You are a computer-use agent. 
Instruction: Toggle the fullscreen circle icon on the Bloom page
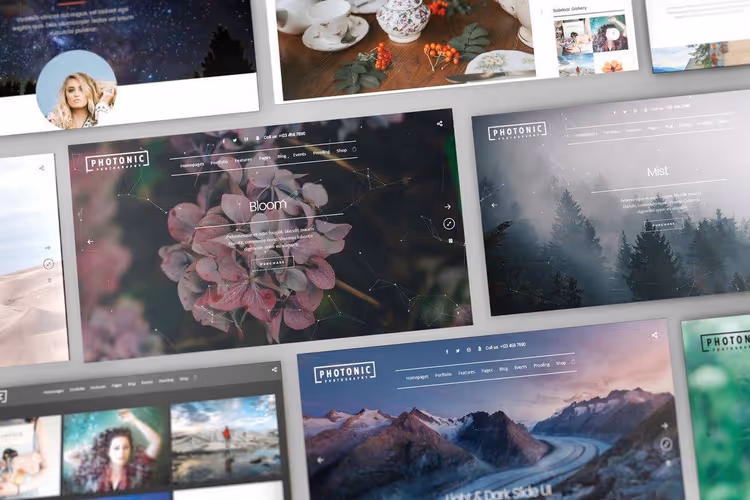[x=449, y=223]
